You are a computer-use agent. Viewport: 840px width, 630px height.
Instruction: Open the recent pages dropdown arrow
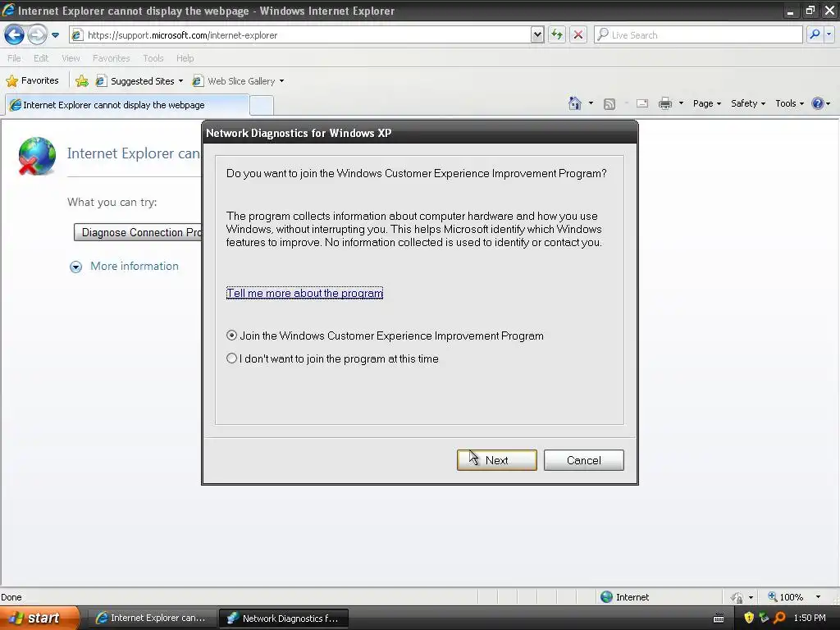tap(55, 35)
